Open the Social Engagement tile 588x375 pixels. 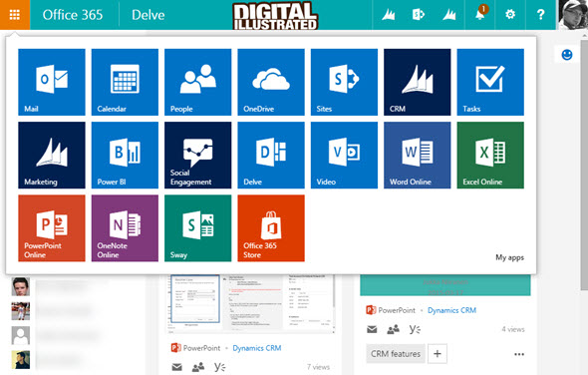198,155
